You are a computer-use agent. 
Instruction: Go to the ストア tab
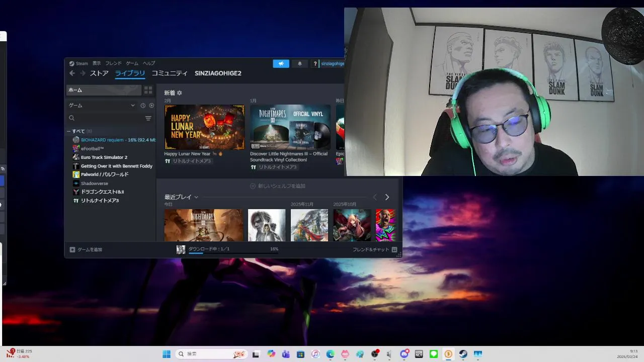tap(99, 73)
